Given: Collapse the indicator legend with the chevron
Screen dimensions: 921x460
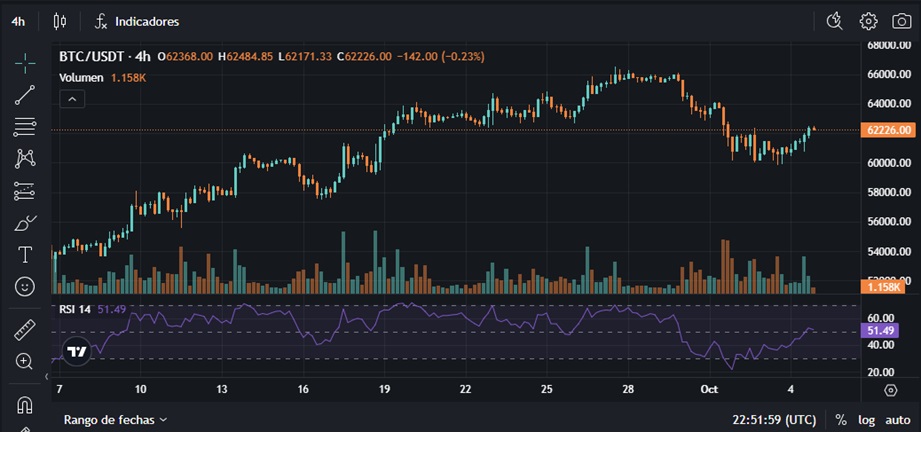Looking at the screenshot, I should [x=72, y=99].
